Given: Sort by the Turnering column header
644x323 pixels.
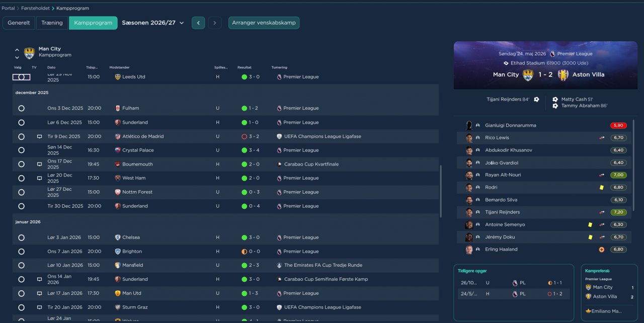Looking at the screenshot, I should click(x=279, y=67).
